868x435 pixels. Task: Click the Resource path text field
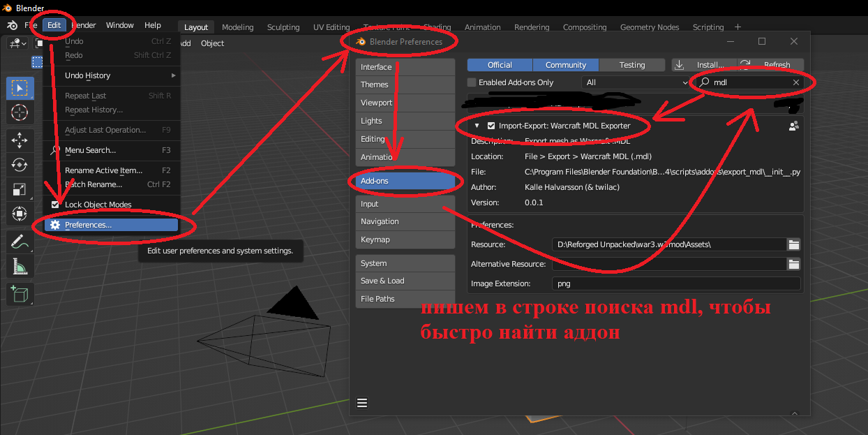(669, 244)
